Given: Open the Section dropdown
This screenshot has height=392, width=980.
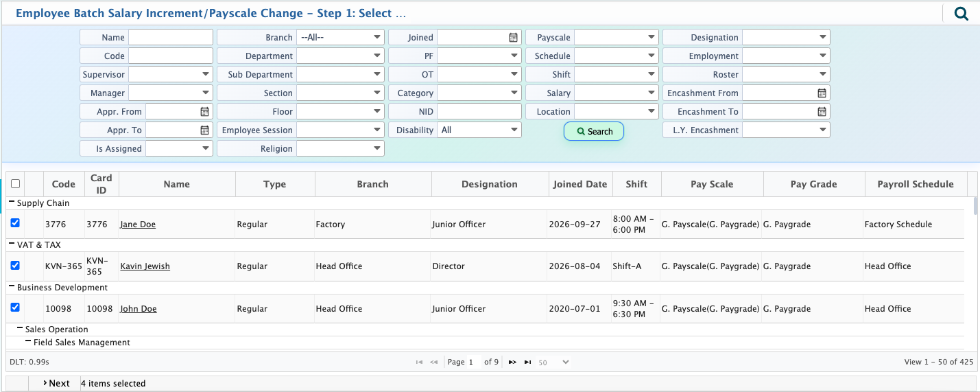Looking at the screenshot, I should pos(340,93).
